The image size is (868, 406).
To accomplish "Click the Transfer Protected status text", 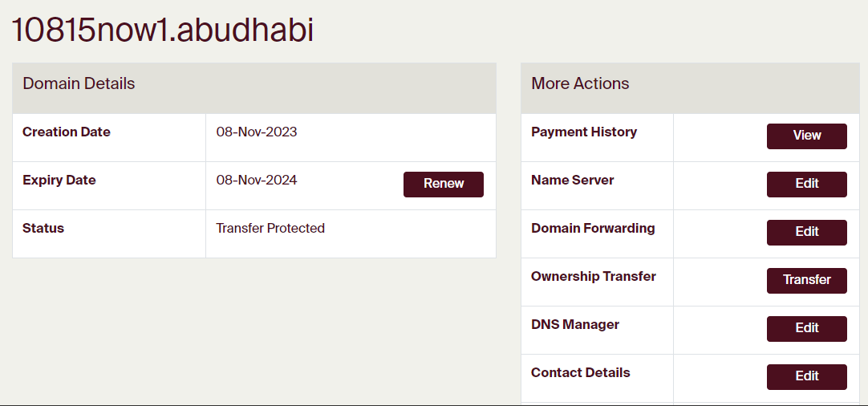I will coord(270,229).
